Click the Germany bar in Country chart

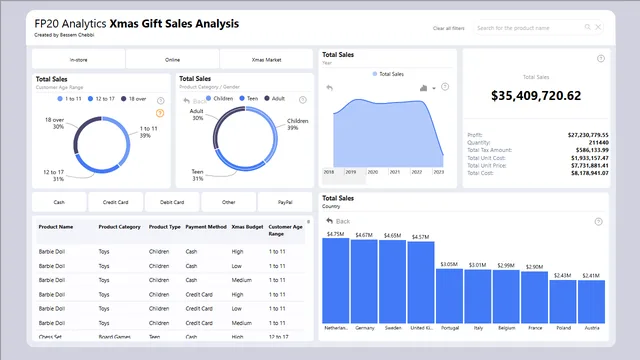coord(364,282)
